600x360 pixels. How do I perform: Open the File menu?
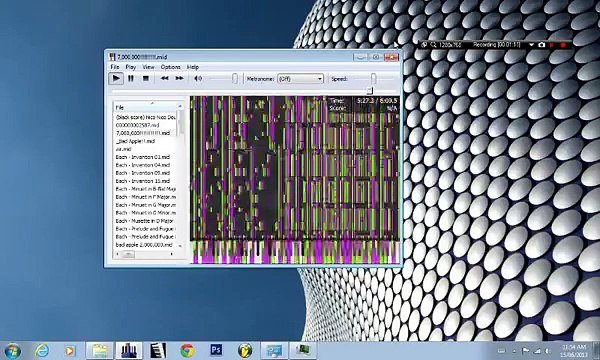point(115,67)
